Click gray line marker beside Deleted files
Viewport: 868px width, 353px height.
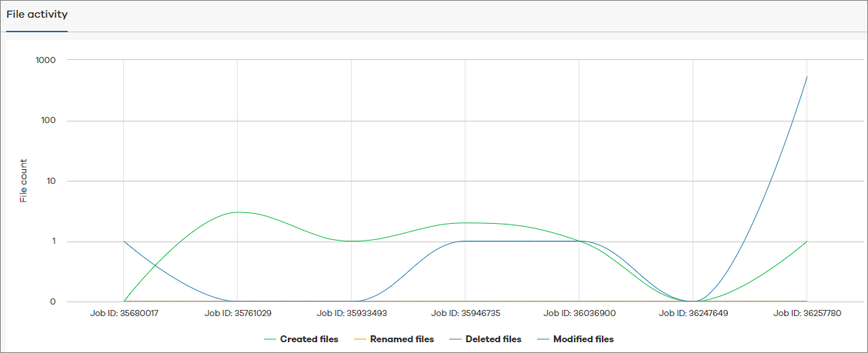point(453,339)
